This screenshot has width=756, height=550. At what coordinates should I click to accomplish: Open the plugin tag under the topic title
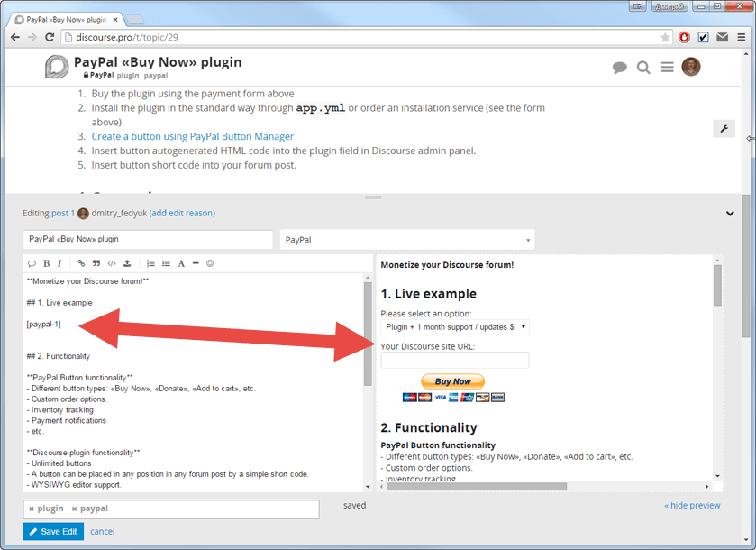point(128,75)
